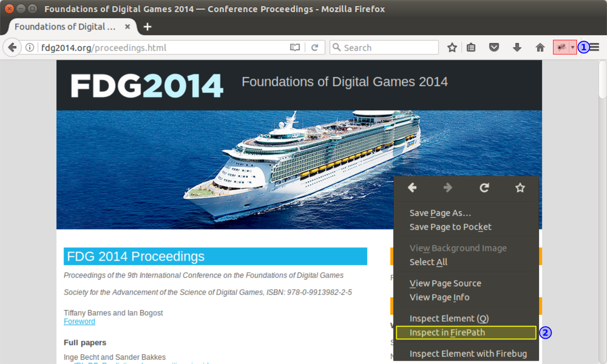Screen dimensions: 607x364
Task: Click the magnifier icon in the search box
Action: (337, 48)
